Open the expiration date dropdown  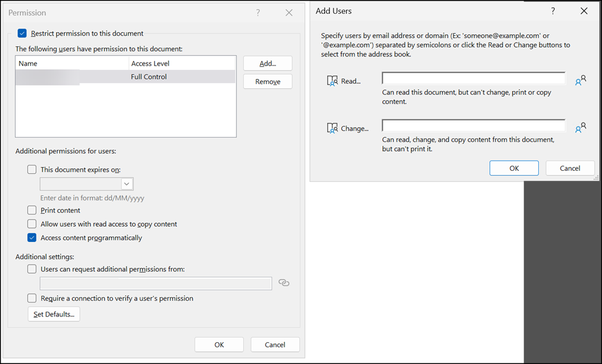click(x=127, y=184)
